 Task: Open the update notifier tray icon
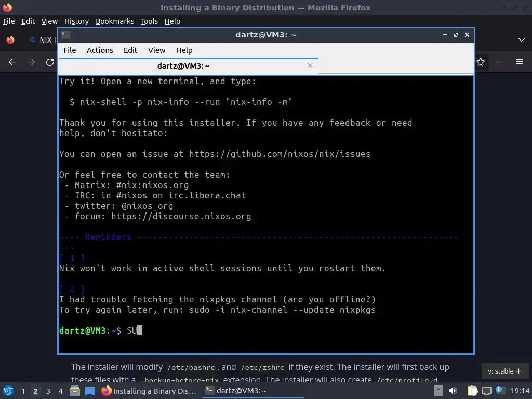click(499, 390)
